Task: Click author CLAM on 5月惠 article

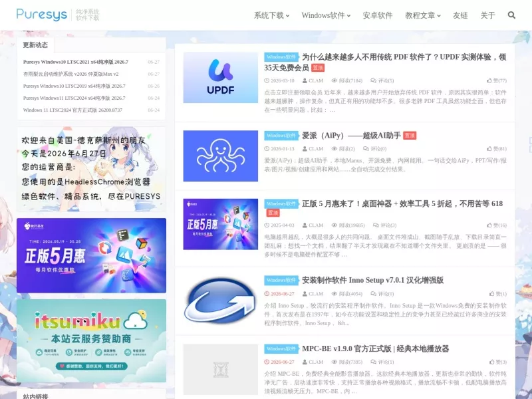Action: (313, 225)
